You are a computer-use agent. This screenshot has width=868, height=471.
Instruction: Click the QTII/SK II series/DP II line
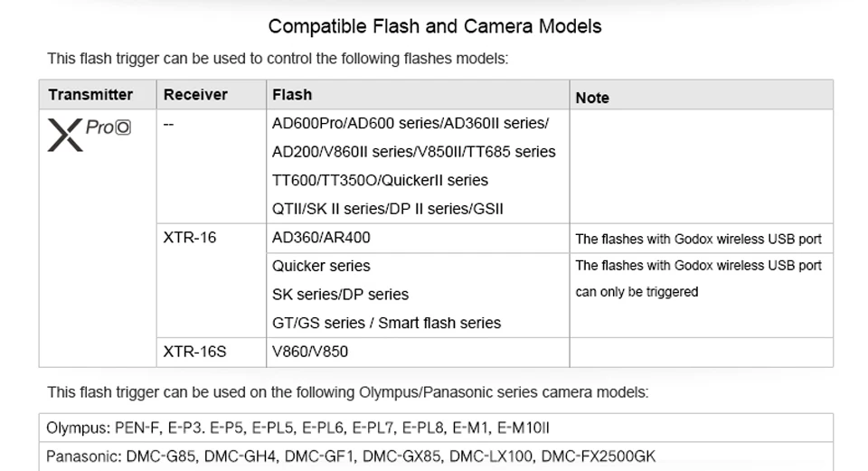388,209
